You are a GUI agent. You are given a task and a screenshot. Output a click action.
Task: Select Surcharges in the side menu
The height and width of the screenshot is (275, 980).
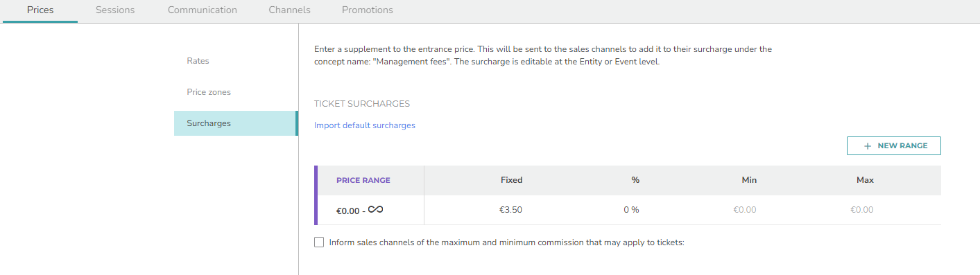point(236,123)
